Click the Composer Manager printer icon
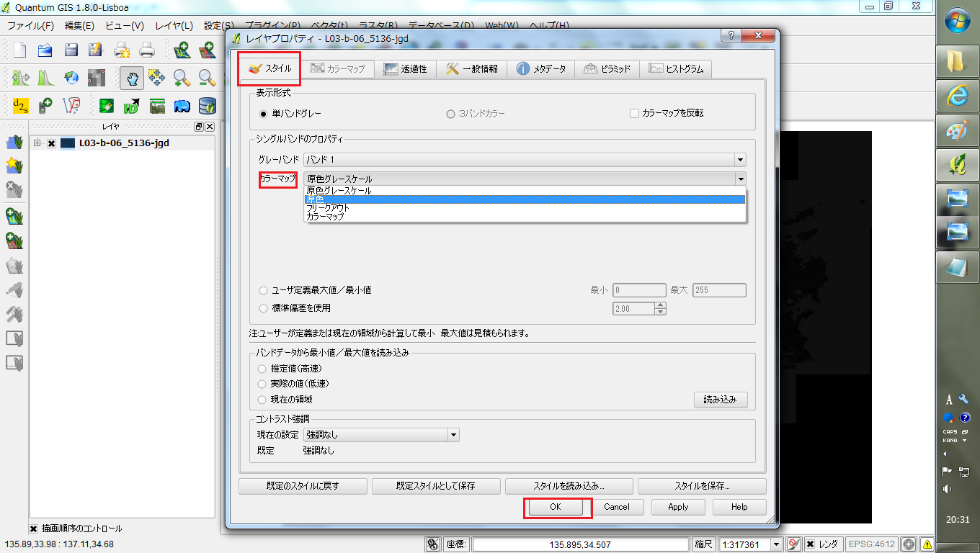This screenshot has width=980, height=553. 146,50
